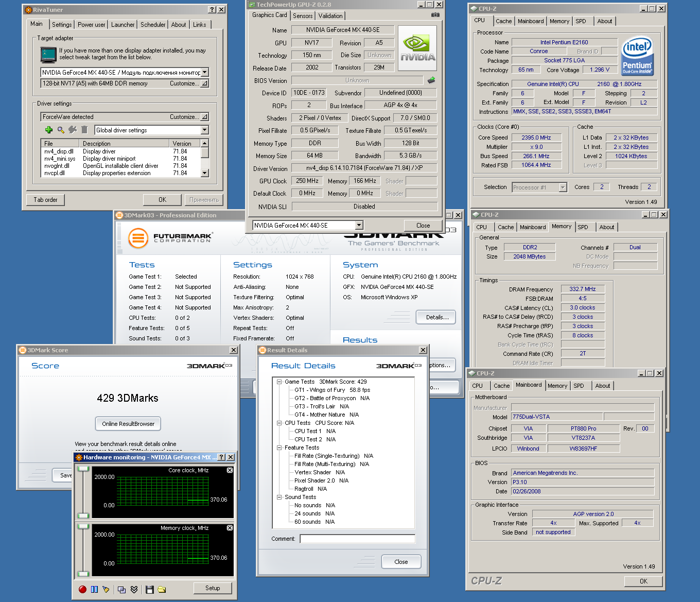Open the Launcher tab in RivaTuner
Image resolution: width=700 pixels, height=602 pixels.
coord(123,25)
